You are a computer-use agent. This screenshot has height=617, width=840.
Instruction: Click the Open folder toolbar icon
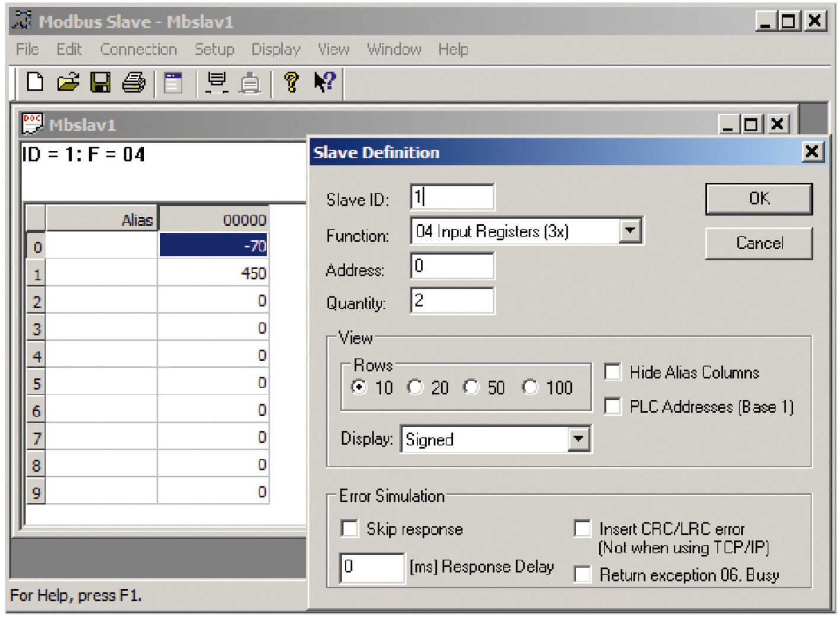[68, 82]
